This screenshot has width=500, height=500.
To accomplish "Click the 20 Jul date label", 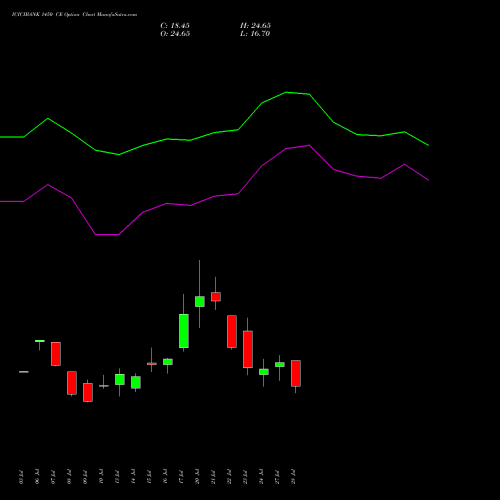I will point(197,477).
